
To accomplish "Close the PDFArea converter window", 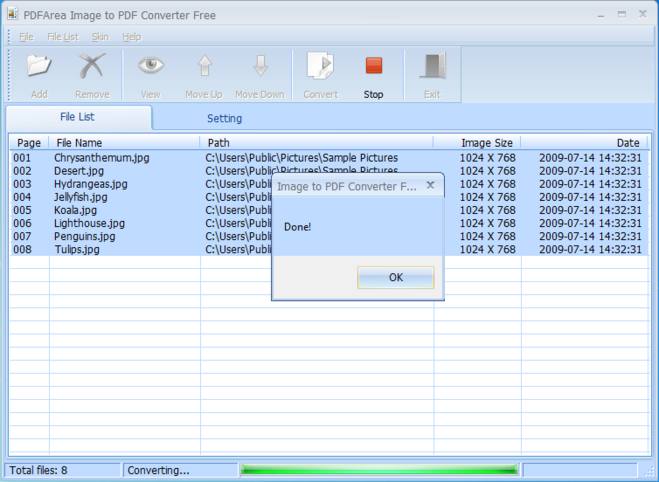I will coord(643,14).
